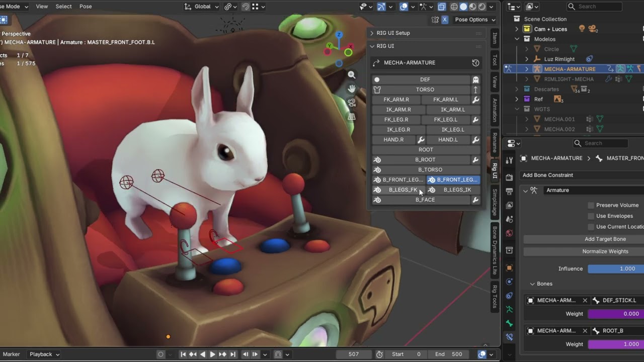Open the Tool properties tab icon
This screenshot has height=362, width=644.
(x=509, y=160)
